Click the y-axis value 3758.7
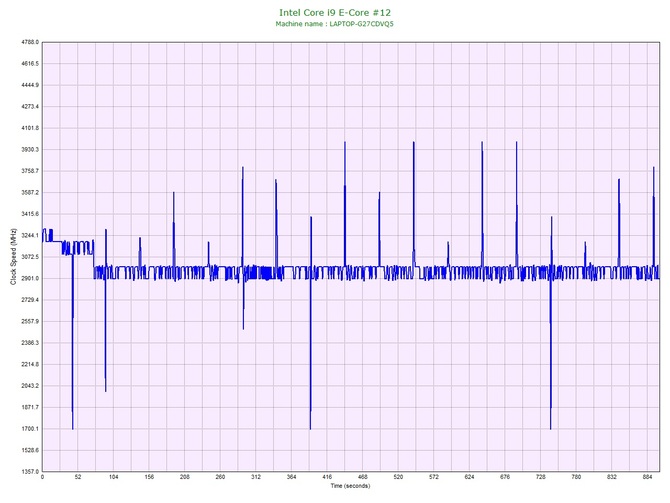Screen dimensions: 670x503 30,171
